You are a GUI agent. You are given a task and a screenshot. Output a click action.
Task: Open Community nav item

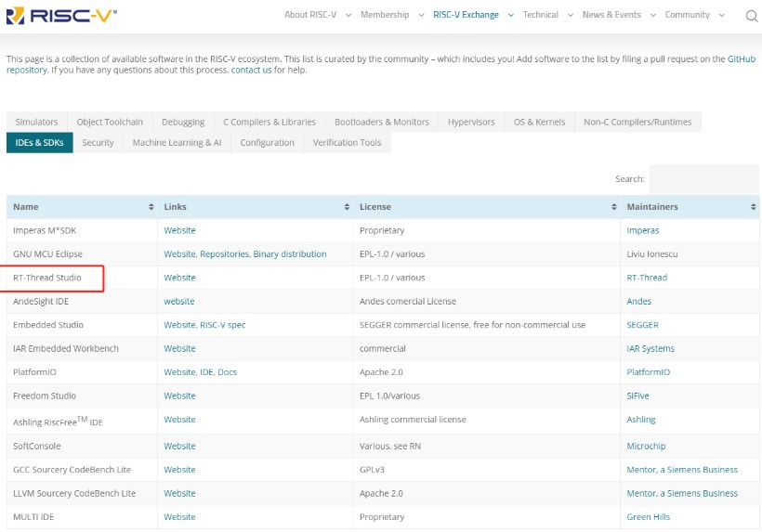(x=687, y=15)
